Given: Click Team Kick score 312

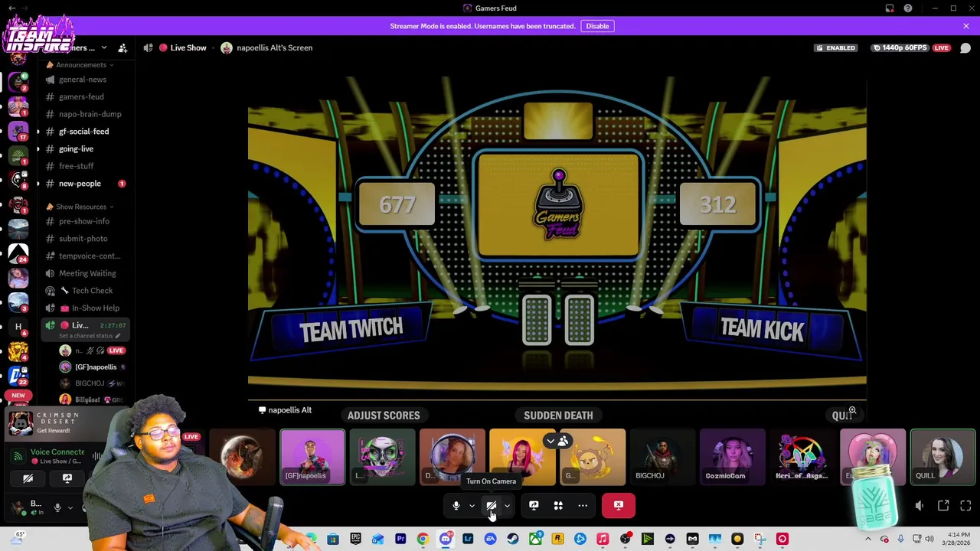Looking at the screenshot, I should click(717, 204).
